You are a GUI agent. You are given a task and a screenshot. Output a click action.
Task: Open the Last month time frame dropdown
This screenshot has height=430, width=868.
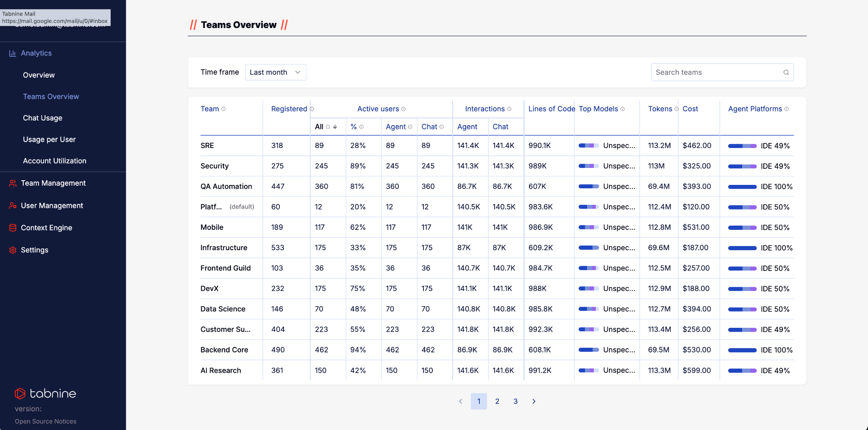coord(275,73)
